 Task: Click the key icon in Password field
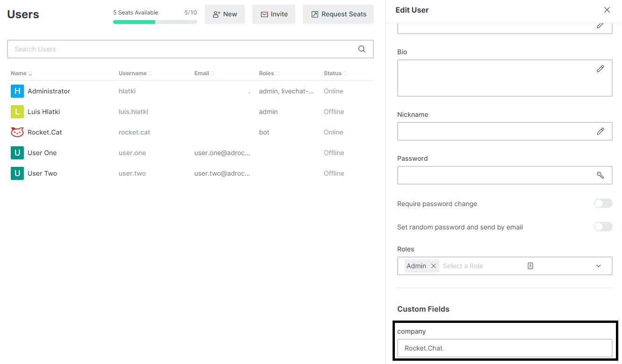point(601,175)
